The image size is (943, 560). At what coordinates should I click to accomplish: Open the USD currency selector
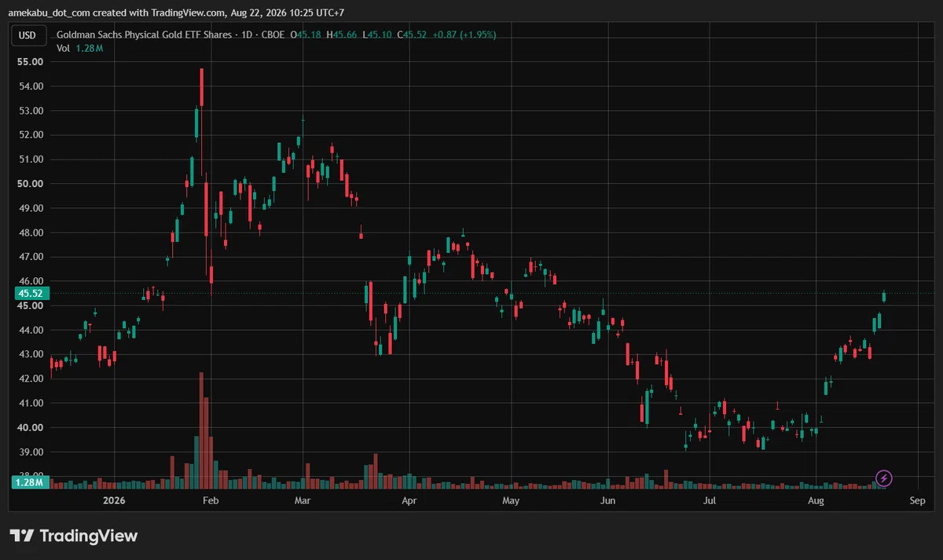[x=28, y=35]
